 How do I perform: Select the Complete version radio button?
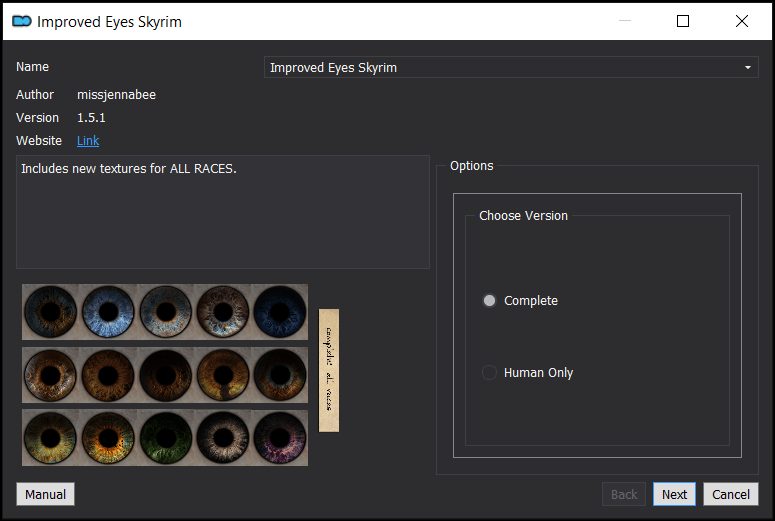coord(489,301)
